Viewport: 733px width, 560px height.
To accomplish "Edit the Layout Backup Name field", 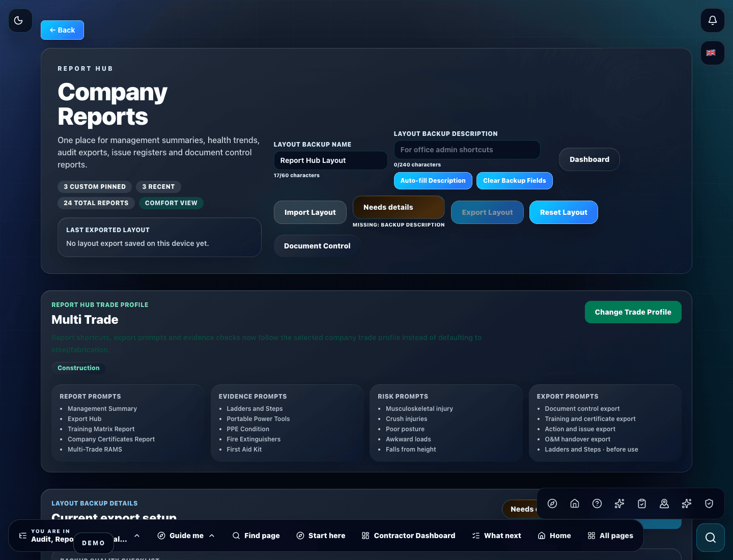I will [330, 160].
